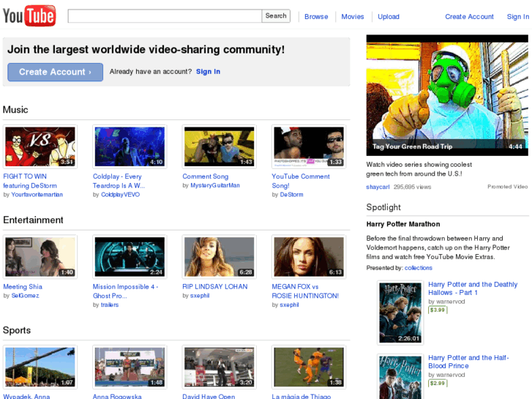Open the MEGAN FOX vs ROSIE video thumbnail
Viewport: 532px width, 399px height.
point(308,257)
